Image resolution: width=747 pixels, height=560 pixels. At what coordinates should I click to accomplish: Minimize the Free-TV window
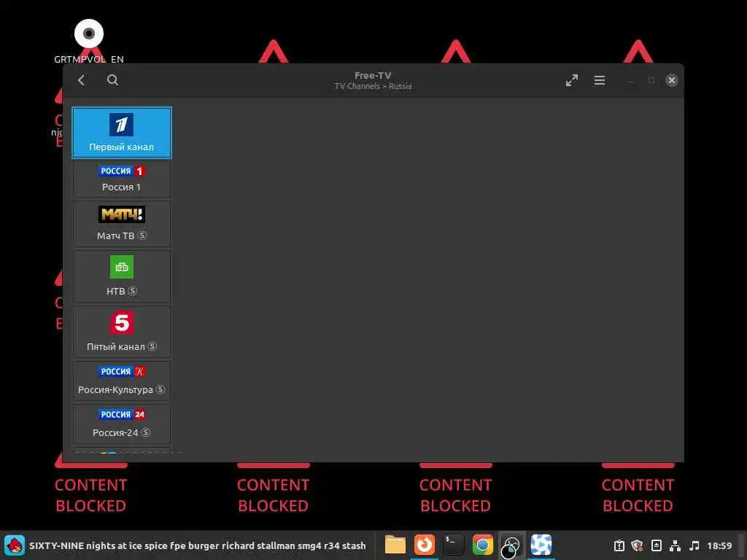point(630,80)
